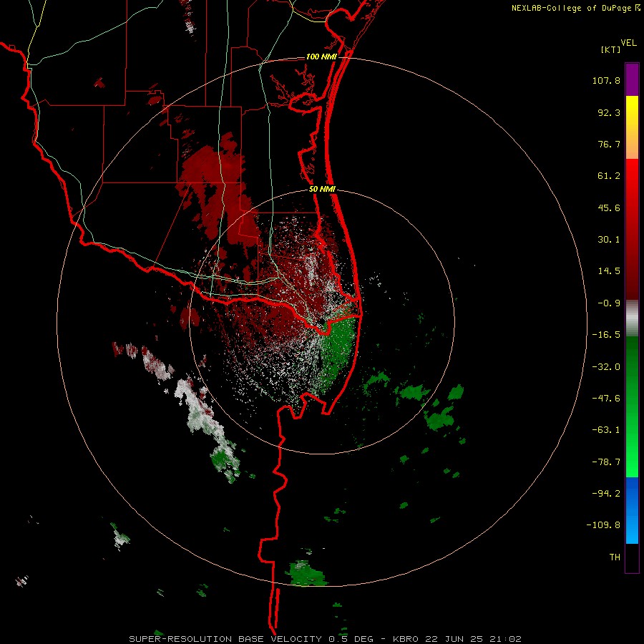Click the 107.8 legend value
644x644 pixels.
click(x=606, y=80)
